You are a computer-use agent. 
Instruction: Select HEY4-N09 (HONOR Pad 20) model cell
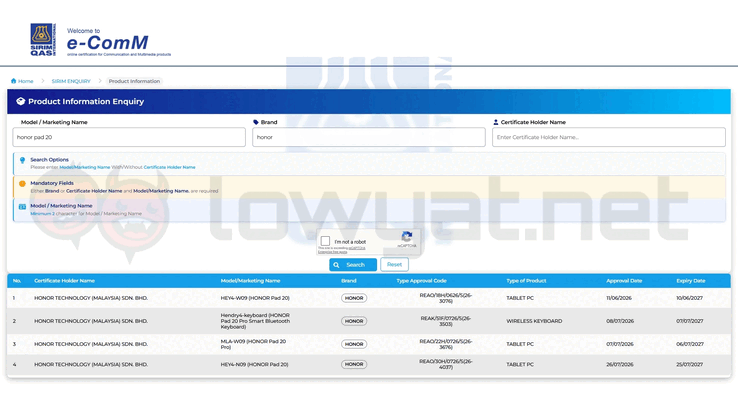(255, 365)
